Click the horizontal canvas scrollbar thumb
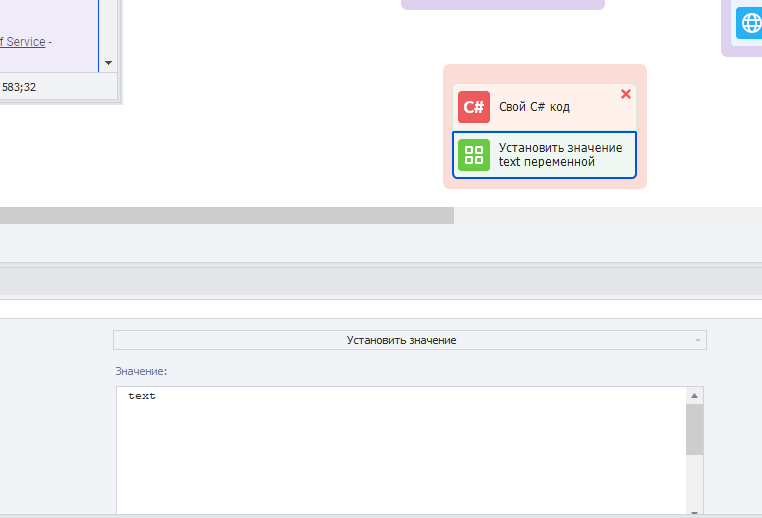Image resolution: width=762 pixels, height=518 pixels. [226, 215]
